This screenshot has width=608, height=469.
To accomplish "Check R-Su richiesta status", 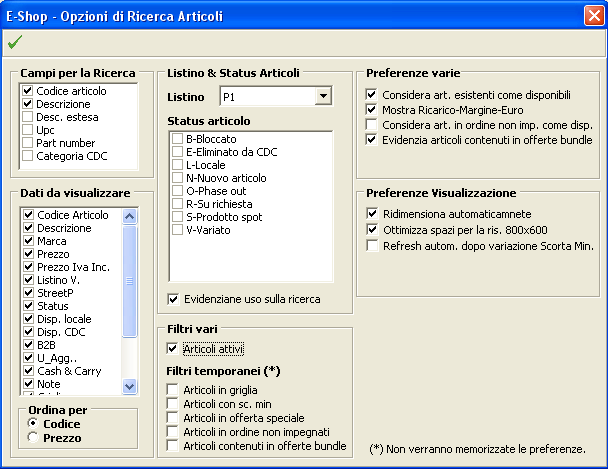I will click(x=177, y=203).
